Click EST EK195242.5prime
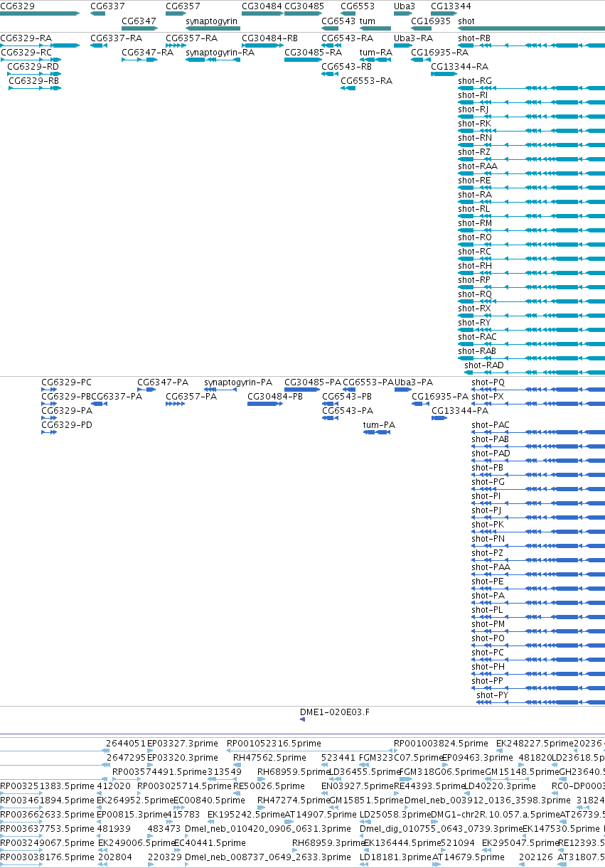 click(x=246, y=814)
